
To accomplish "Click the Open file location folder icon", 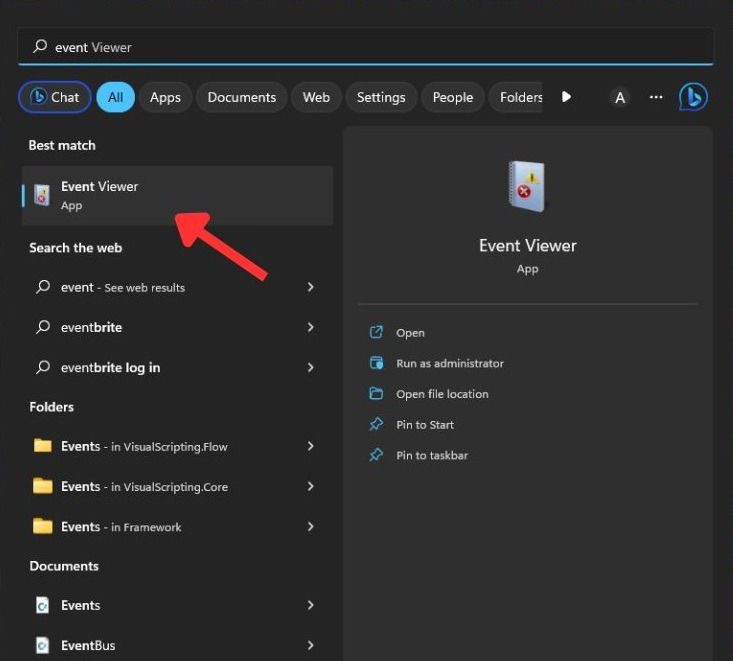I will tap(376, 394).
